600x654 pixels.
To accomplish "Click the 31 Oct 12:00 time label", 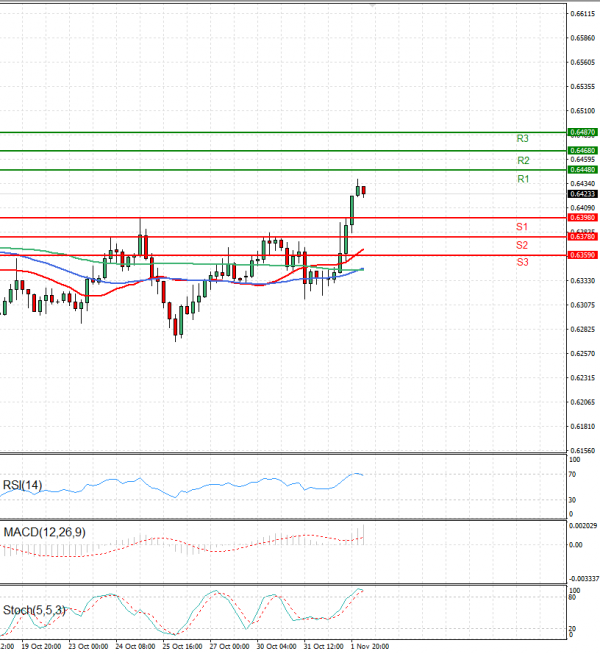I will click(324, 646).
